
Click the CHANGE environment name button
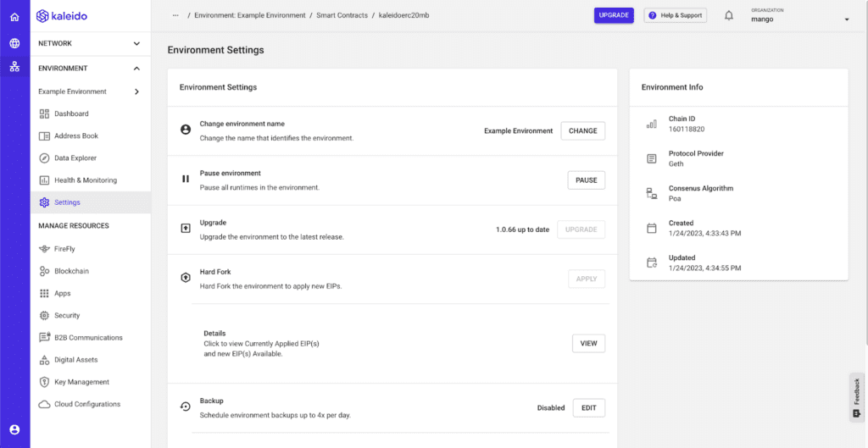[582, 131]
